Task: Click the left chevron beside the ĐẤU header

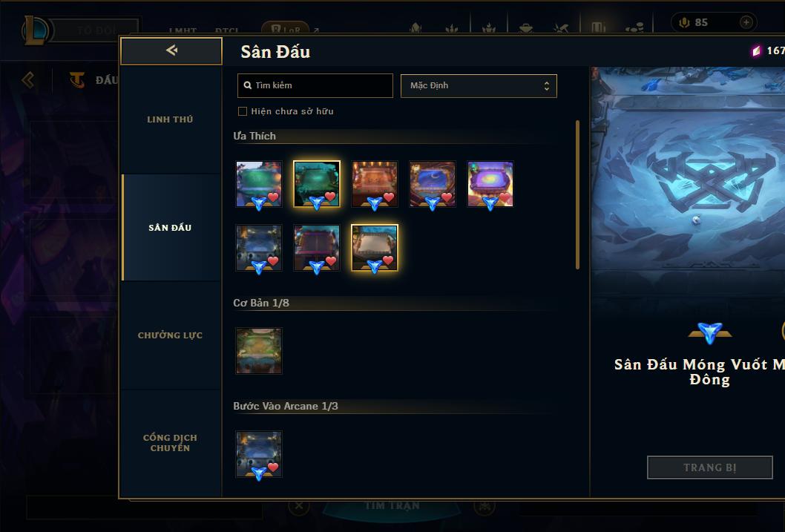Action: click(28, 79)
